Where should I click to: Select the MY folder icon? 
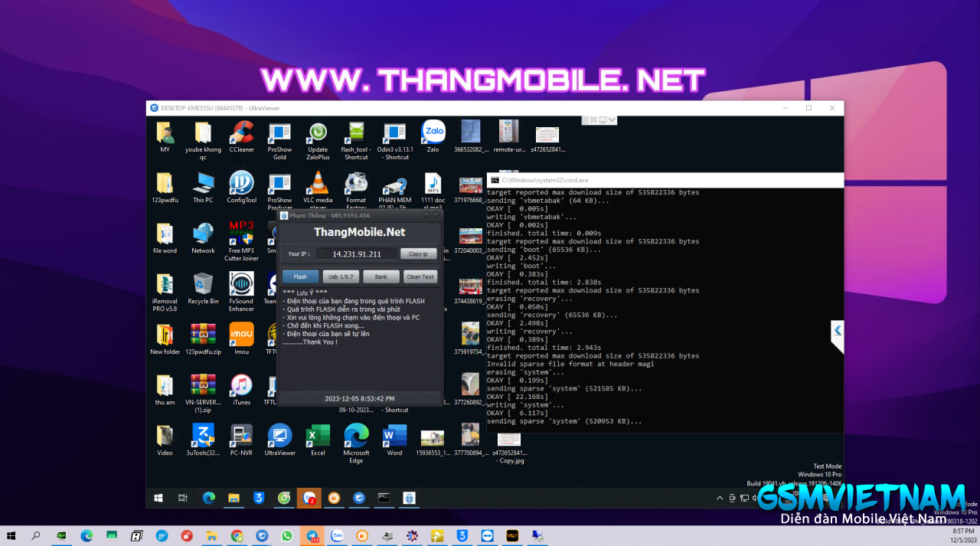click(x=165, y=137)
